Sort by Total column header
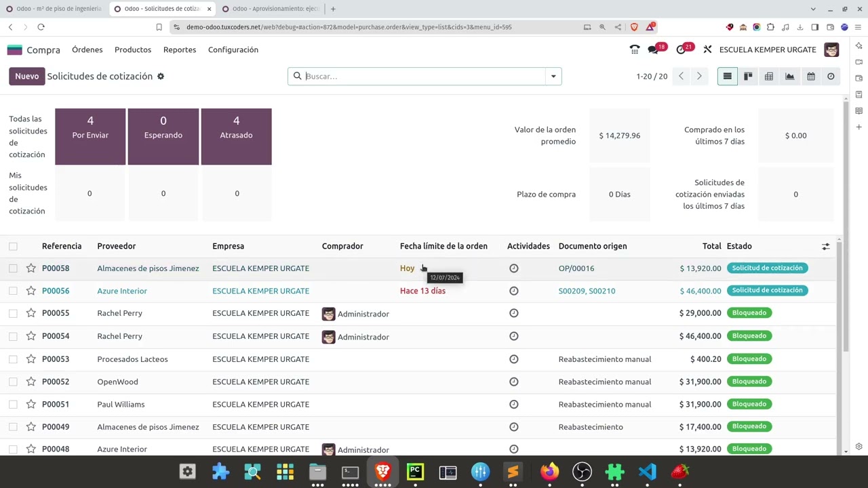868x488 pixels. coord(711,247)
